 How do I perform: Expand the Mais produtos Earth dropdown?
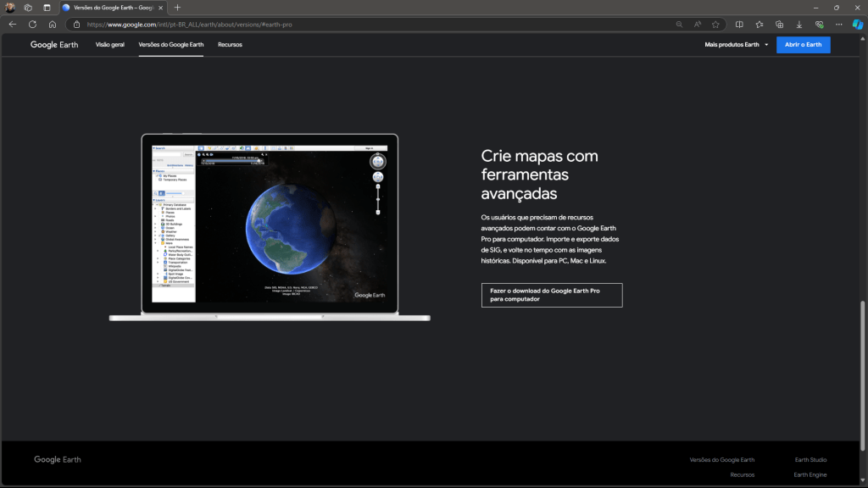point(737,44)
